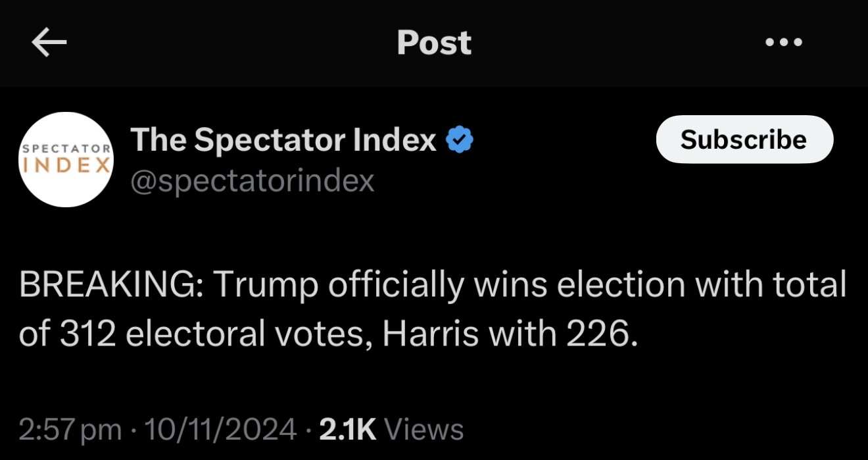Click the blue verified checkmark badge
868x460 pixels.
pyautogui.click(x=460, y=140)
